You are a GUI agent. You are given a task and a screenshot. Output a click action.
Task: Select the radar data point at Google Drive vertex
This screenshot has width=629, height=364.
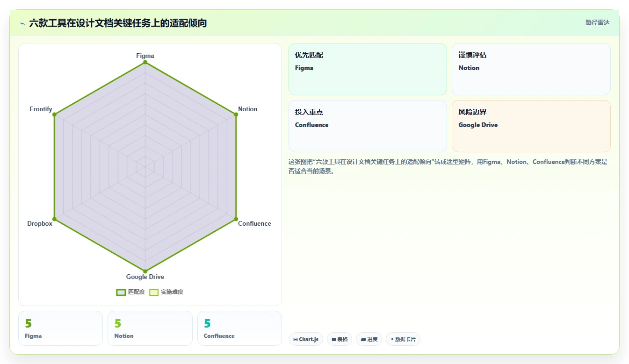tap(145, 271)
